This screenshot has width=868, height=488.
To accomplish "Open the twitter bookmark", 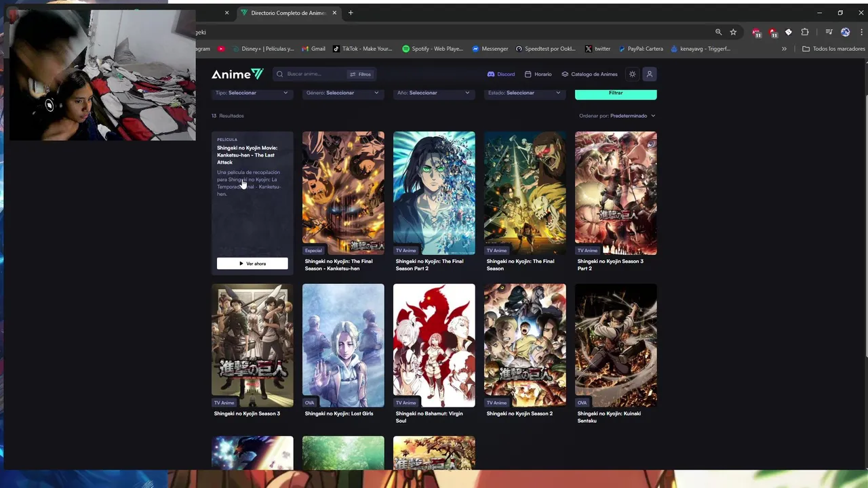I will pos(598,49).
